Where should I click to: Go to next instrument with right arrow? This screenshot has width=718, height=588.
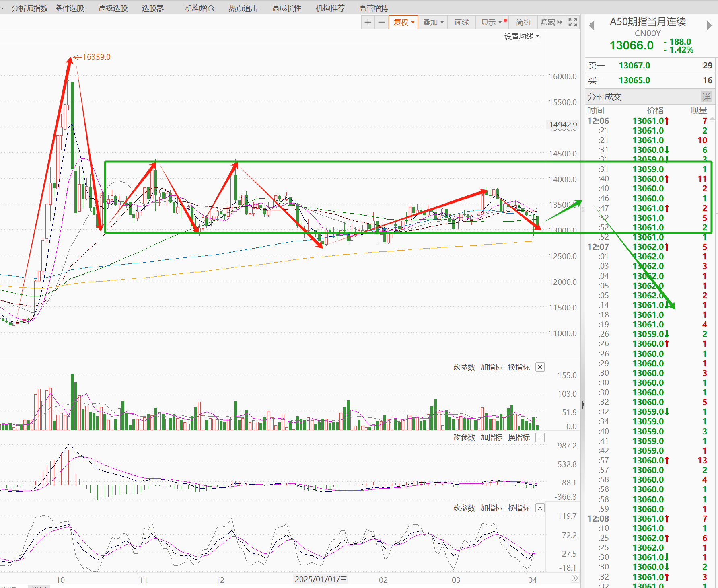click(709, 25)
